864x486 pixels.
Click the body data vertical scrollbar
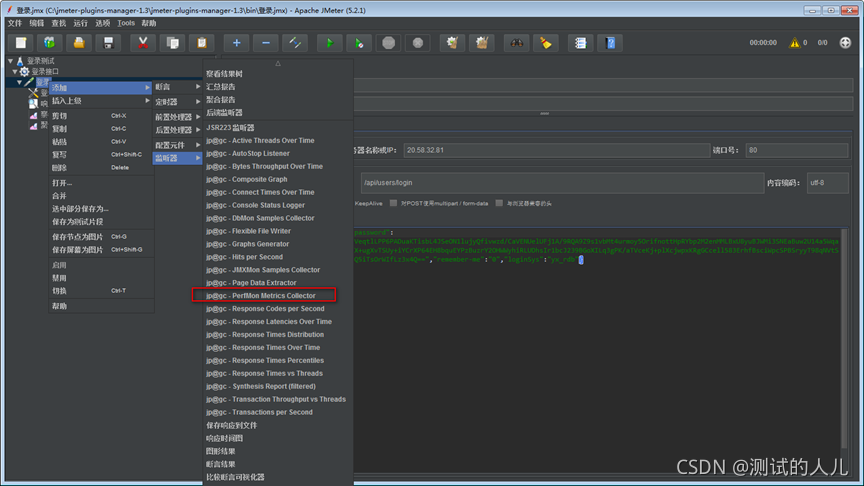click(844, 339)
